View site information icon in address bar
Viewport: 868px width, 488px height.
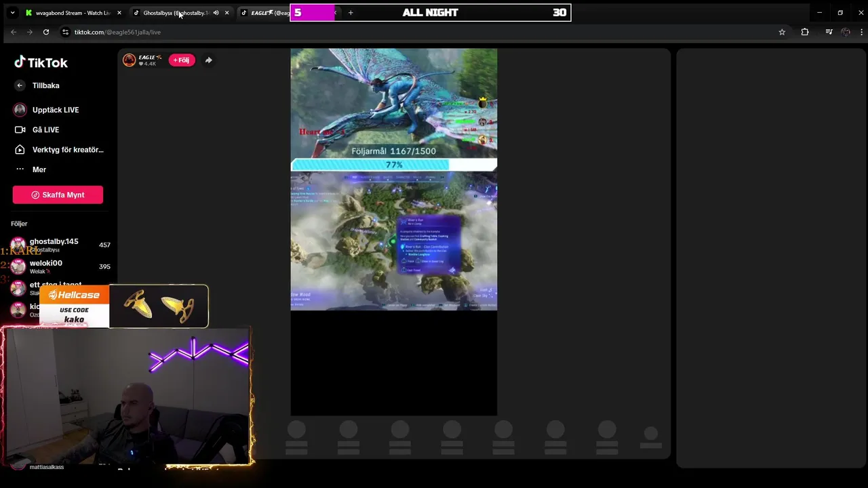click(x=65, y=32)
